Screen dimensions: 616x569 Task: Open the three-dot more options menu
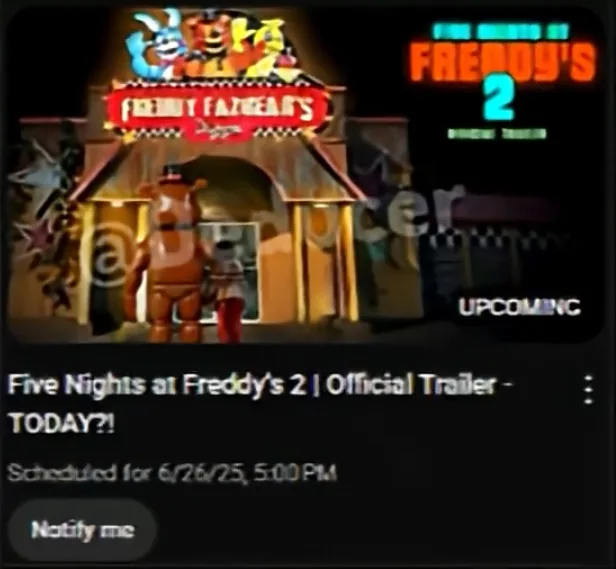(588, 389)
